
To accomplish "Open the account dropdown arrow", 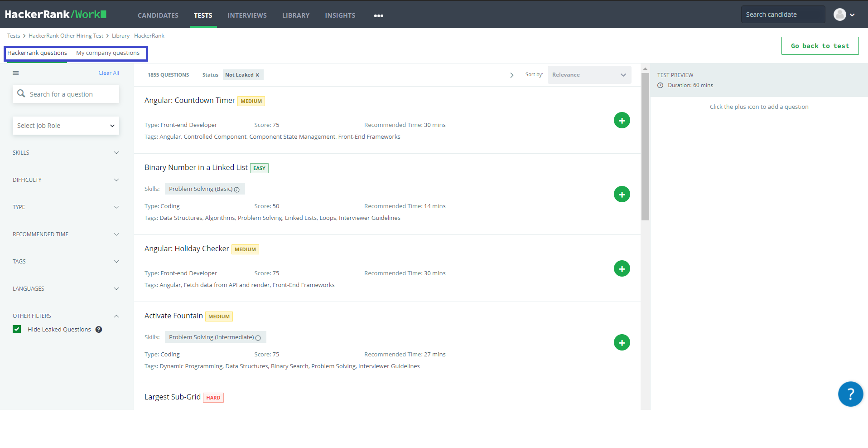I will click(x=852, y=15).
